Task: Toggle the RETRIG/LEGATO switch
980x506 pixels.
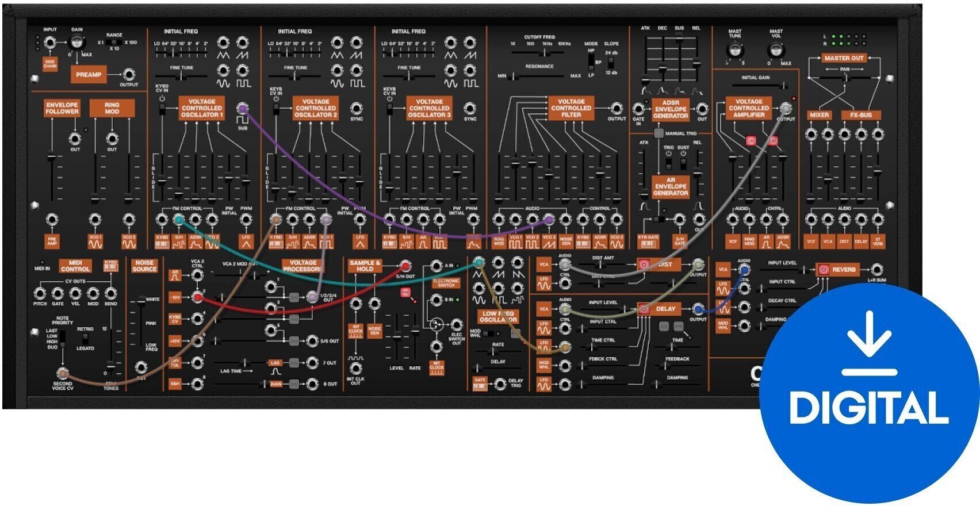Action: coord(85,338)
